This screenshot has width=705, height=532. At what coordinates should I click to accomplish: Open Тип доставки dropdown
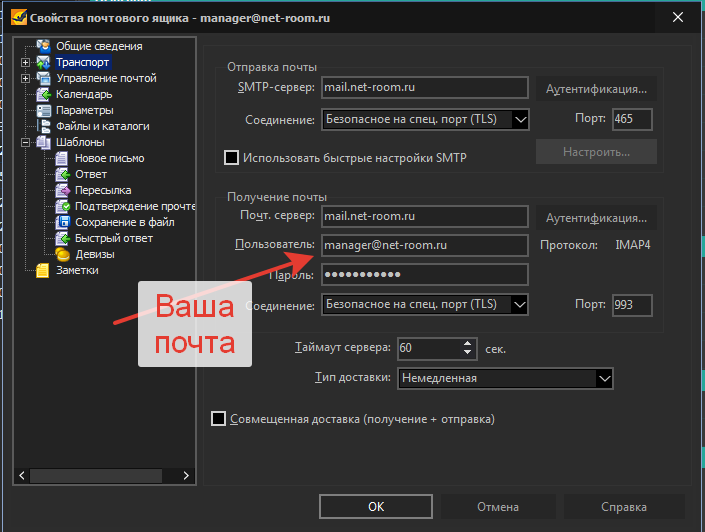pos(604,379)
